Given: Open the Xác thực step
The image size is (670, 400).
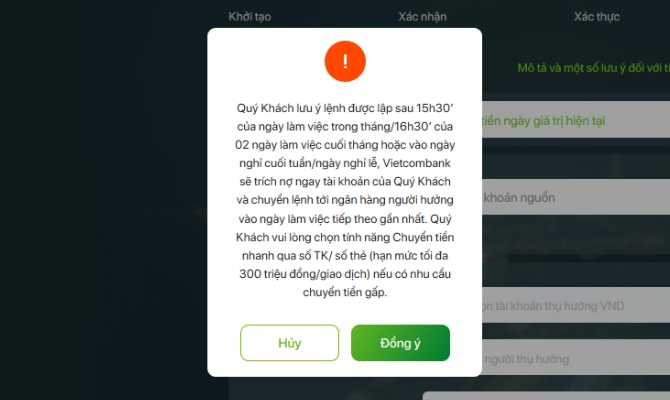Looking at the screenshot, I should pyautogui.click(x=597, y=17).
